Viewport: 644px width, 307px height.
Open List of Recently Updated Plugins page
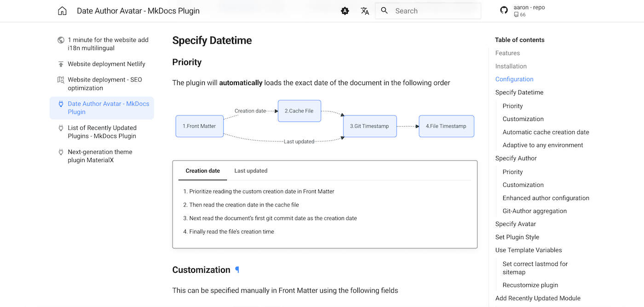click(x=102, y=132)
